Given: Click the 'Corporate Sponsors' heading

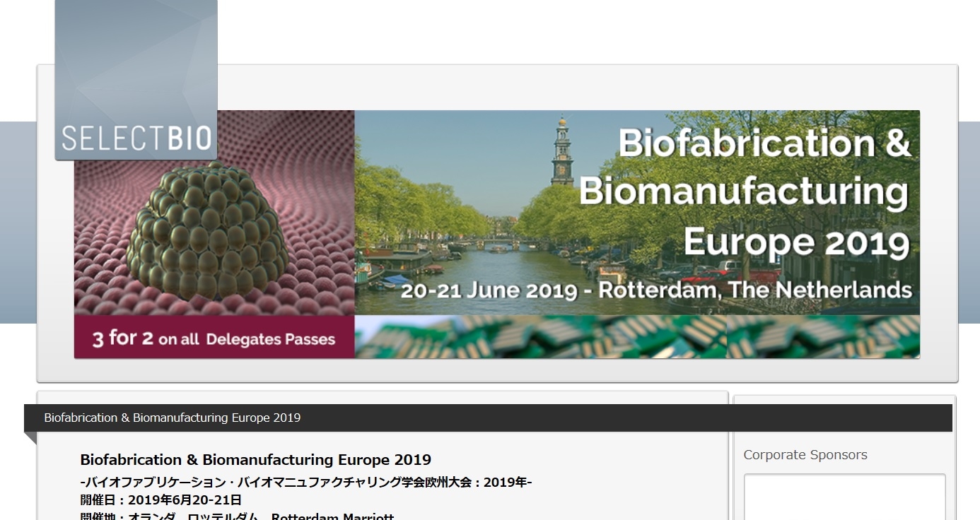Looking at the screenshot, I should pos(805,455).
